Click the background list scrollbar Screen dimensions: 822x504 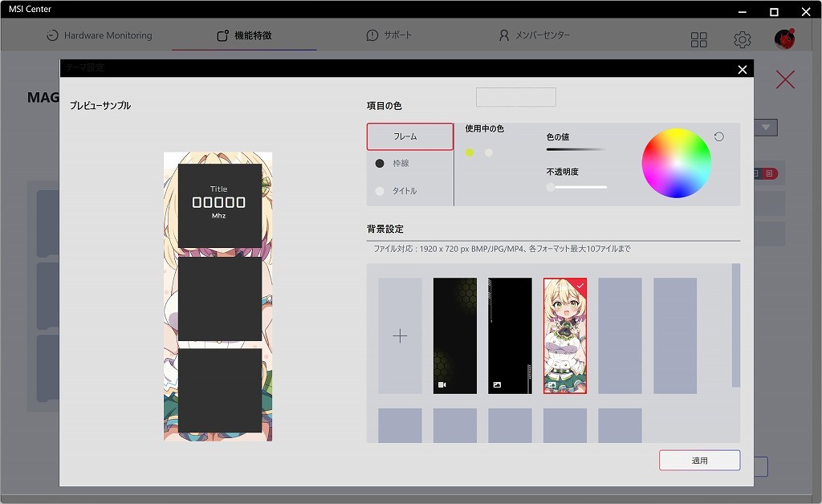735,325
